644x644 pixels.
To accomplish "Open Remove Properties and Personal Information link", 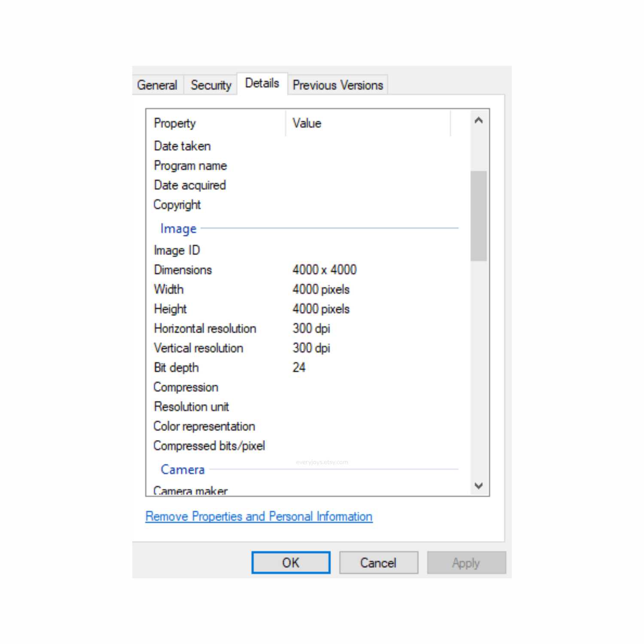I will point(259,516).
